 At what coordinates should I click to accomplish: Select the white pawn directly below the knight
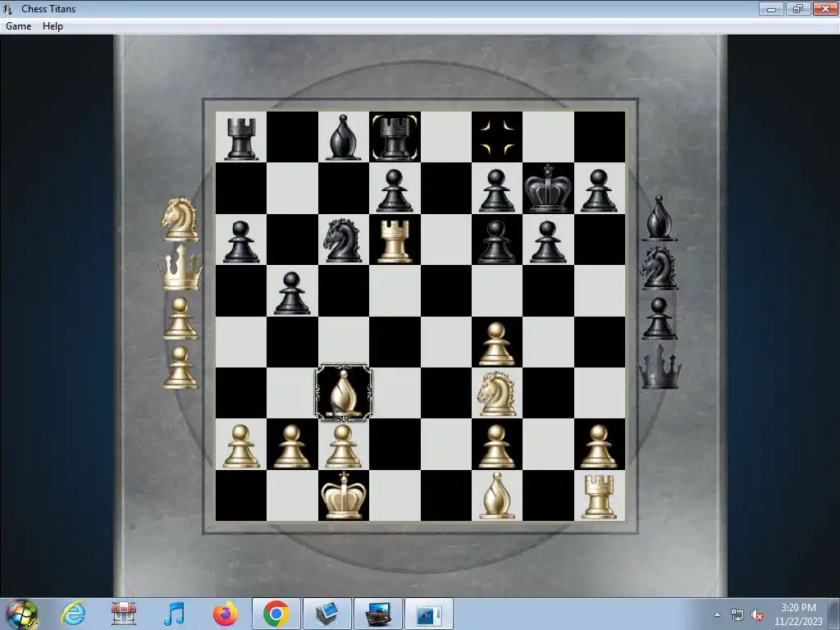pyautogui.click(x=496, y=446)
